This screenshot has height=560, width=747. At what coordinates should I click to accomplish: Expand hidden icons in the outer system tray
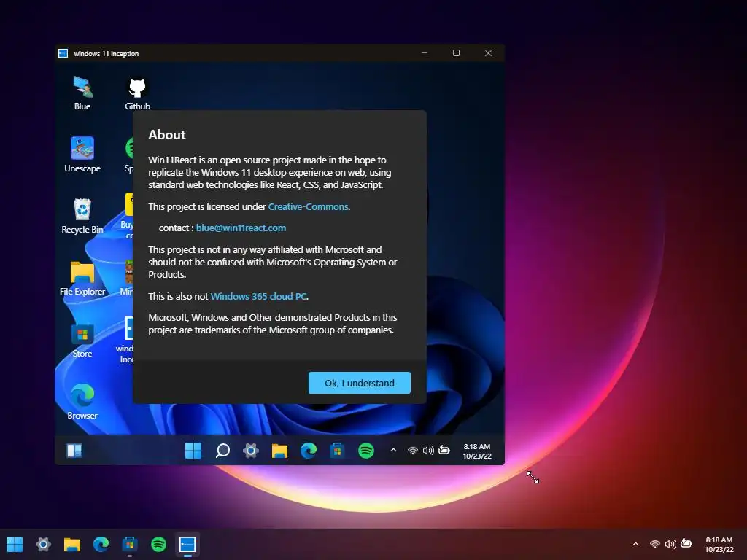coord(635,544)
